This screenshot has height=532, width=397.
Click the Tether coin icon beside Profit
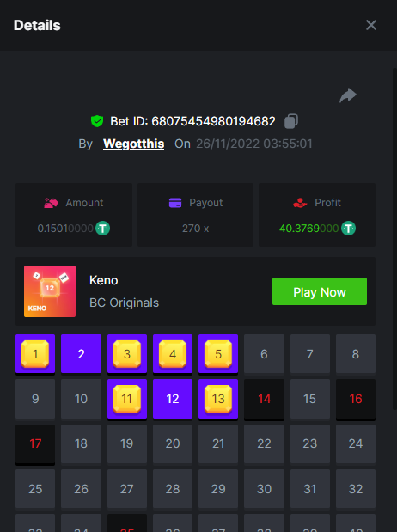[x=348, y=228]
